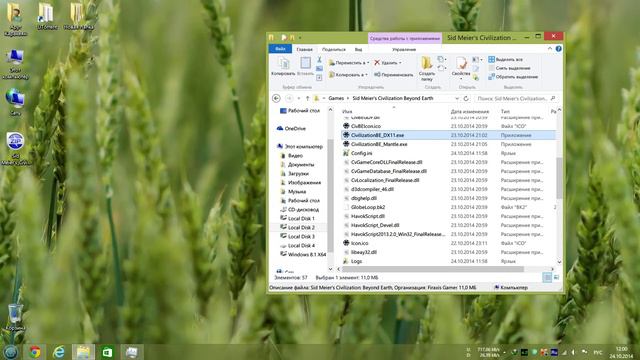Click Games in the address breadcrumb

click(x=336, y=98)
